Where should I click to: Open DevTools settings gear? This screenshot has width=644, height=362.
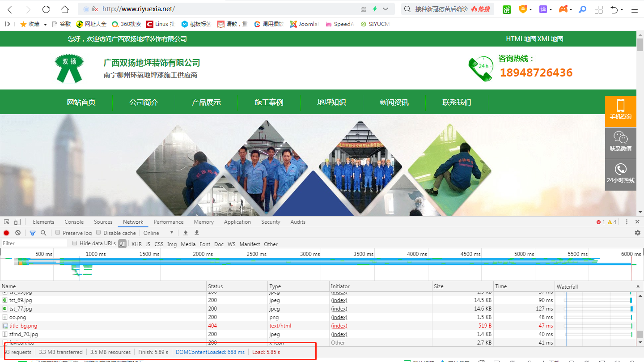click(x=638, y=232)
